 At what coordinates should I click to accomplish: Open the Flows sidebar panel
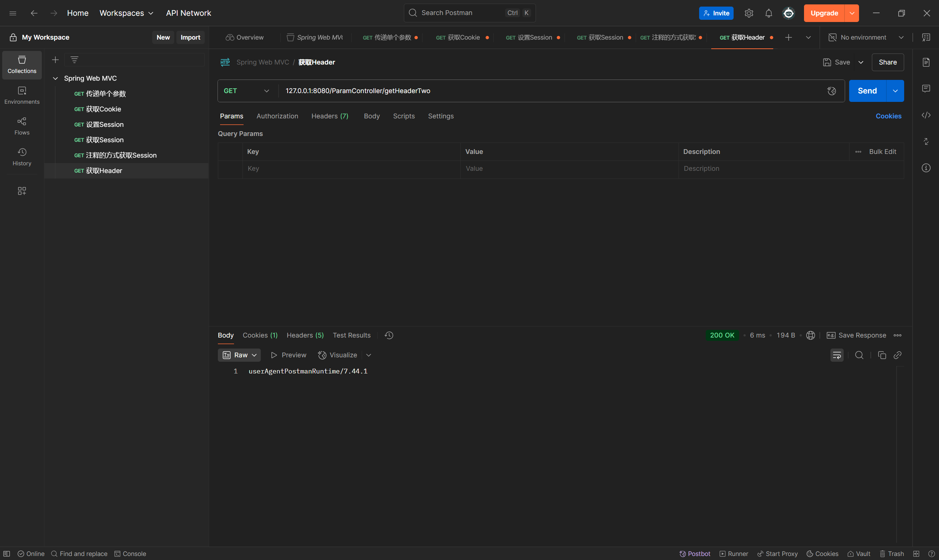[x=22, y=126]
